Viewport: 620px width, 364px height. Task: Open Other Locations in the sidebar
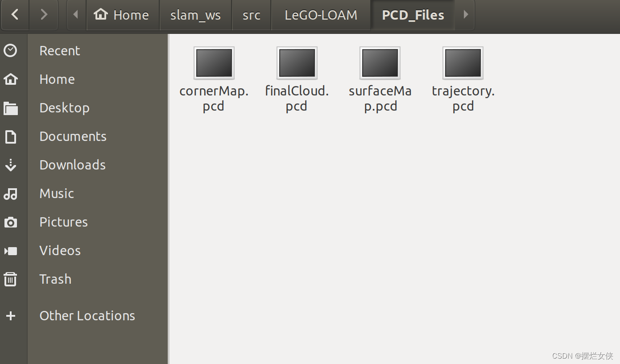[x=87, y=316]
